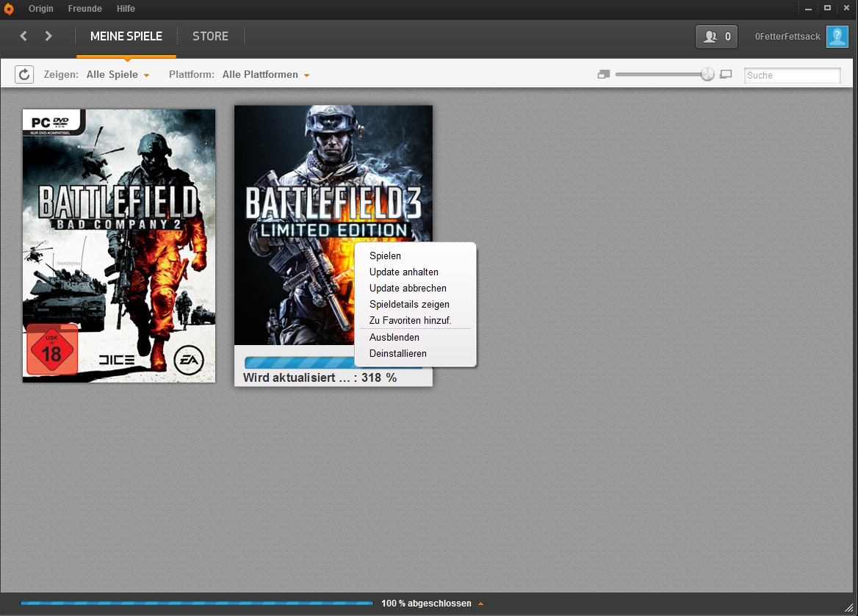Click the Suche search field

point(793,75)
